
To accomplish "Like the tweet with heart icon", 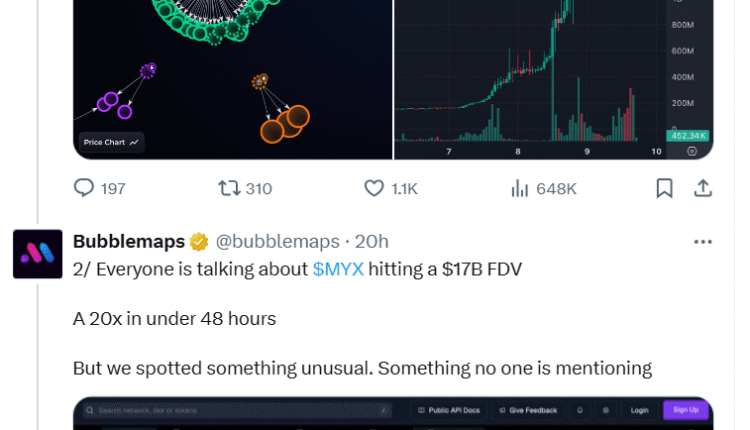I will pos(374,188).
